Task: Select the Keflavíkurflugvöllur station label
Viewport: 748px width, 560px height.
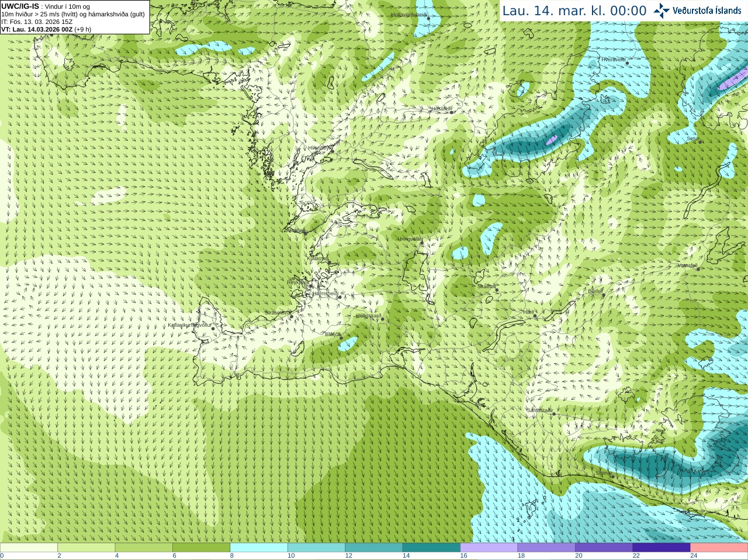Action: tap(190, 325)
